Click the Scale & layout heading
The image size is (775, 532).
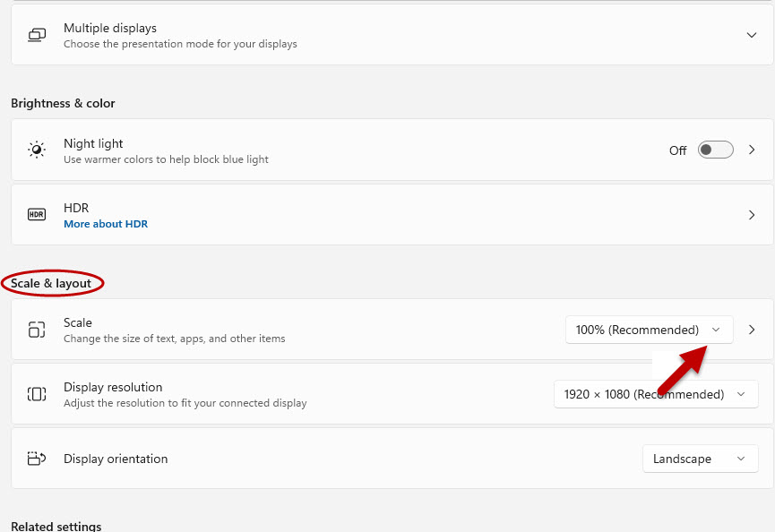[51, 284]
